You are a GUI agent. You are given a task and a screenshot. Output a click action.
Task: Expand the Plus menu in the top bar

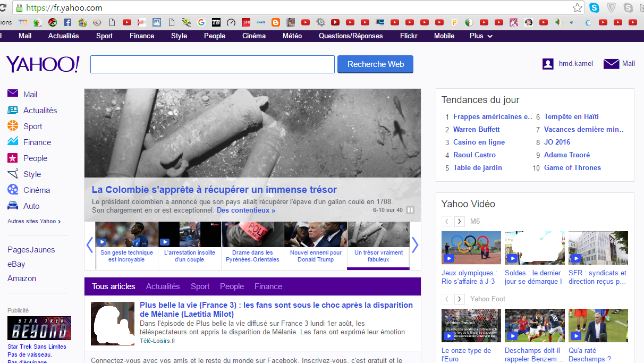pos(481,36)
